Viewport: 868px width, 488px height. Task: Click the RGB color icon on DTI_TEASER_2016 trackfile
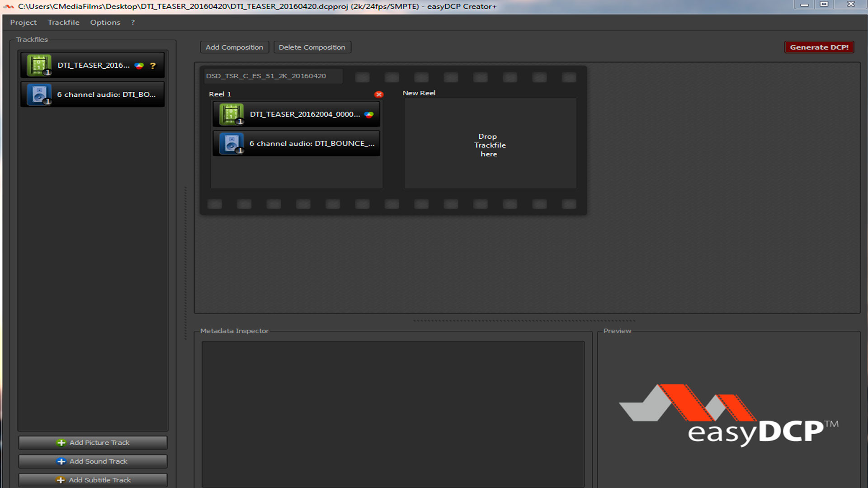pos(139,66)
